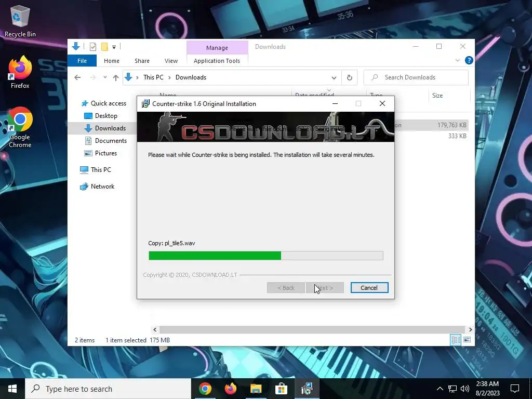Select Quick access in navigation pane
This screenshot has width=532, height=399.
click(103, 103)
